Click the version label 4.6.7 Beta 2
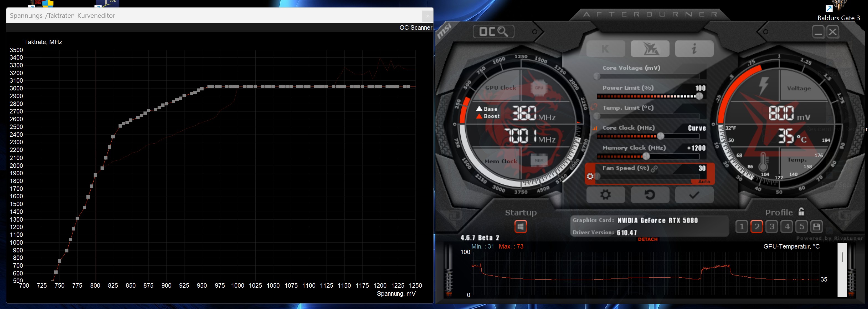This screenshot has height=309, width=868. click(480, 238)
